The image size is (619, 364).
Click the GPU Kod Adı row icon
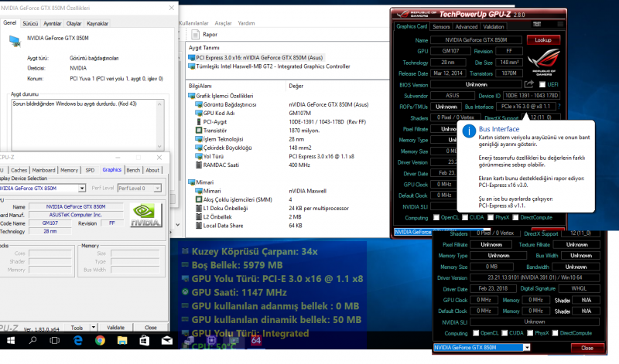point(199,113)
